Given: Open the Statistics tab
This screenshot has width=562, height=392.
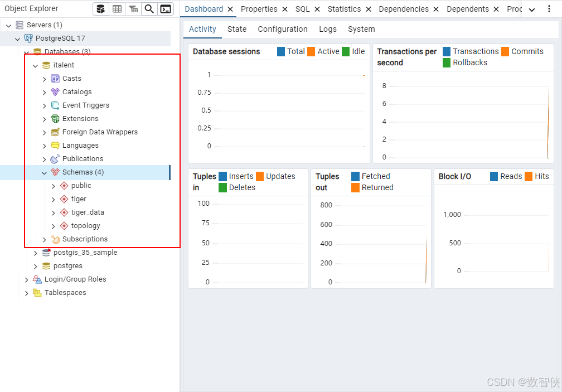Looking at the screenshot, I should tap(344, 9).
